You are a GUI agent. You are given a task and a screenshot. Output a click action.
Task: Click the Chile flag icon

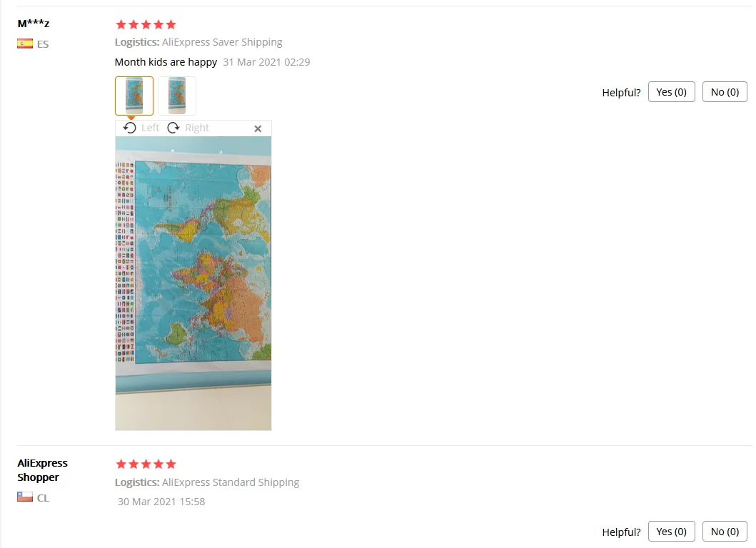pos(25,497)
